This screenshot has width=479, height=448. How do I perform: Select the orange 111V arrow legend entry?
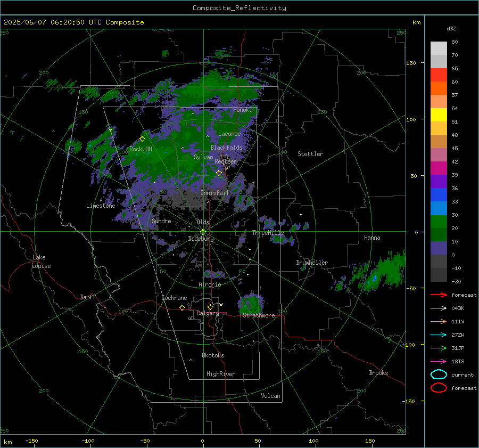pos(439,321)
